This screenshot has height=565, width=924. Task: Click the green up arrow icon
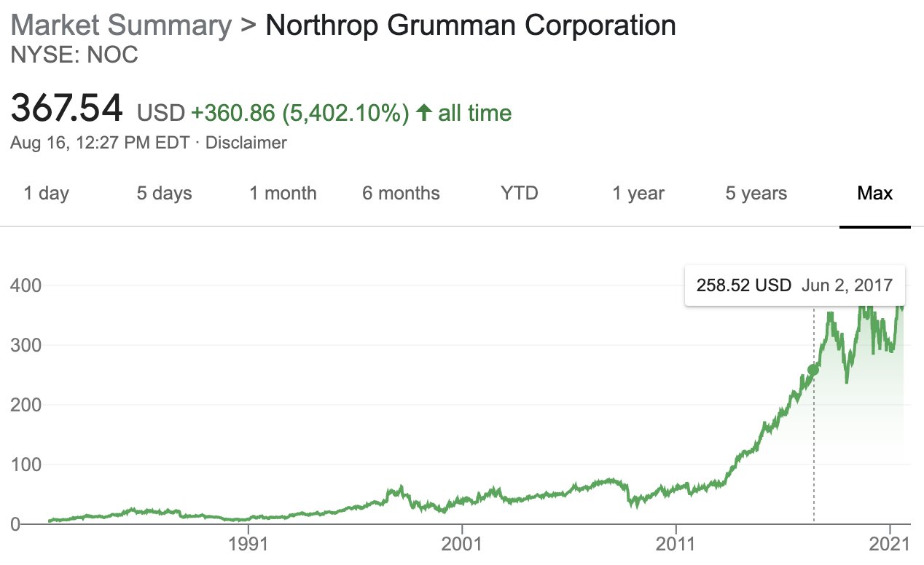(424, 113)
